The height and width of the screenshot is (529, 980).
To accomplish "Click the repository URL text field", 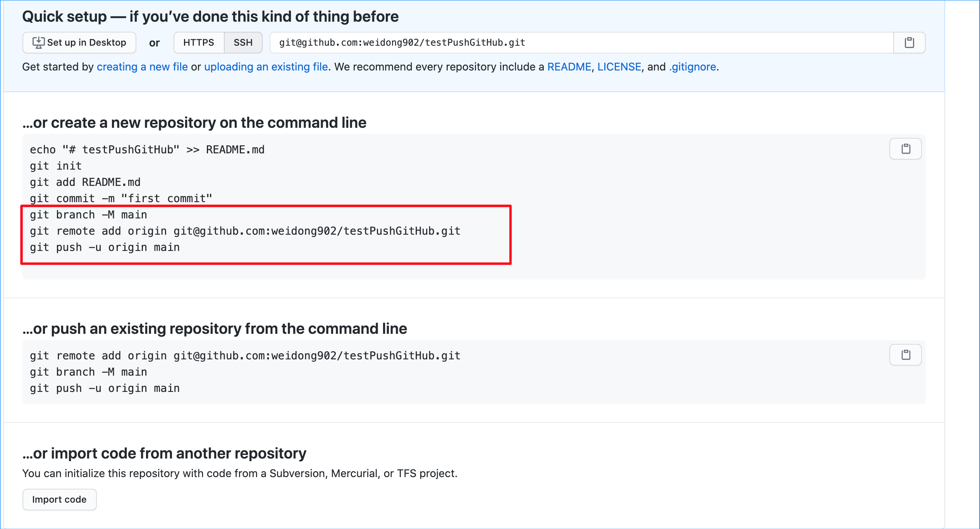I will click(x=581, y=43).
